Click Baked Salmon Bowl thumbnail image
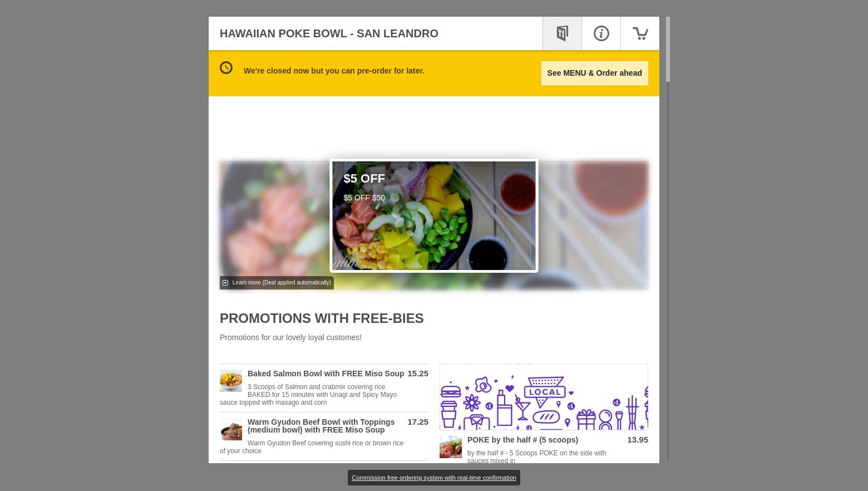The image size is (868, 491). [231, 381]
